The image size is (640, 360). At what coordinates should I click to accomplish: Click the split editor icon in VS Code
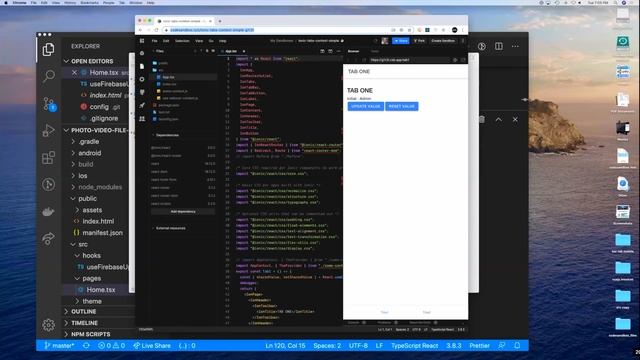tap(499, 46)
